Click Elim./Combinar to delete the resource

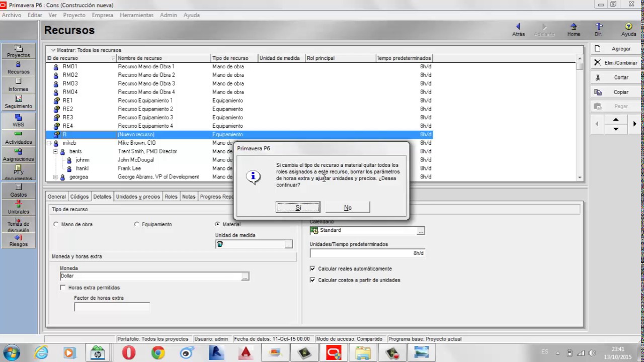[615, 63]
